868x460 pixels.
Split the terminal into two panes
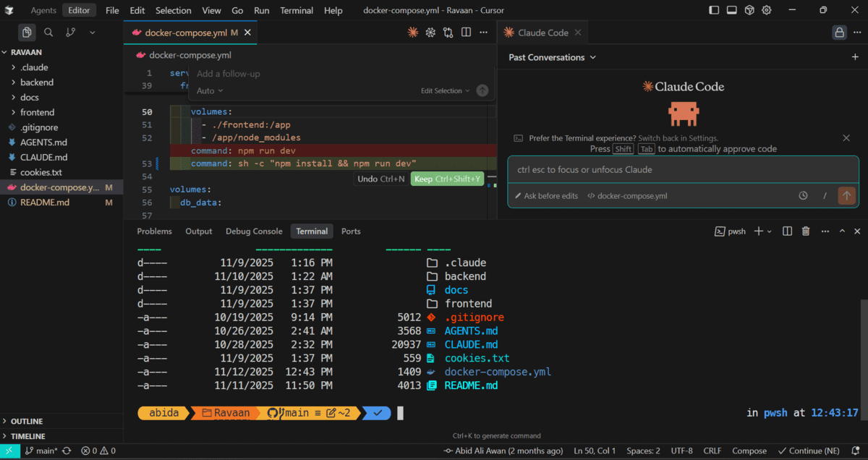coord(787,231)
